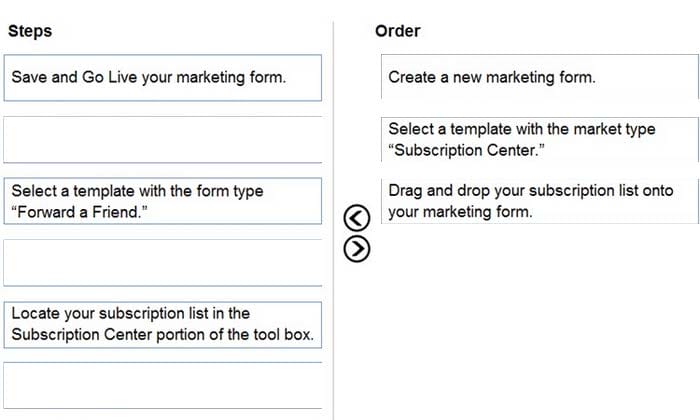The image size is (700, 420).
Task: Select the Subscription Center template order item
Action: click(x=540, y=139)
